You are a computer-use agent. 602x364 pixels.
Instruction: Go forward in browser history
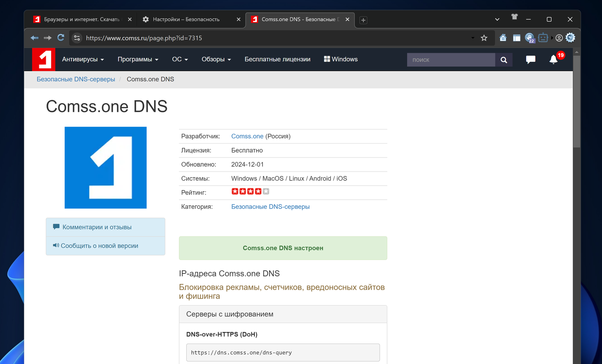click(47, 38)
